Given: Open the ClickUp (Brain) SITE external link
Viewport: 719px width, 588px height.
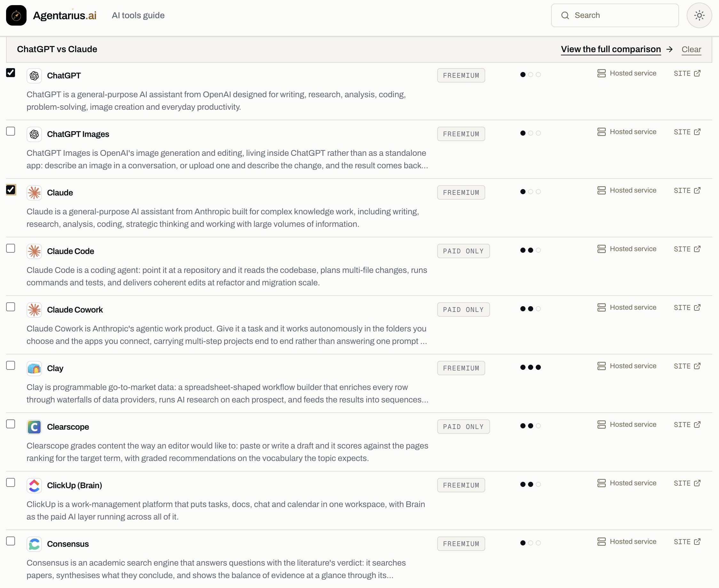Looking at the screenshot, I should coord(687,484).
